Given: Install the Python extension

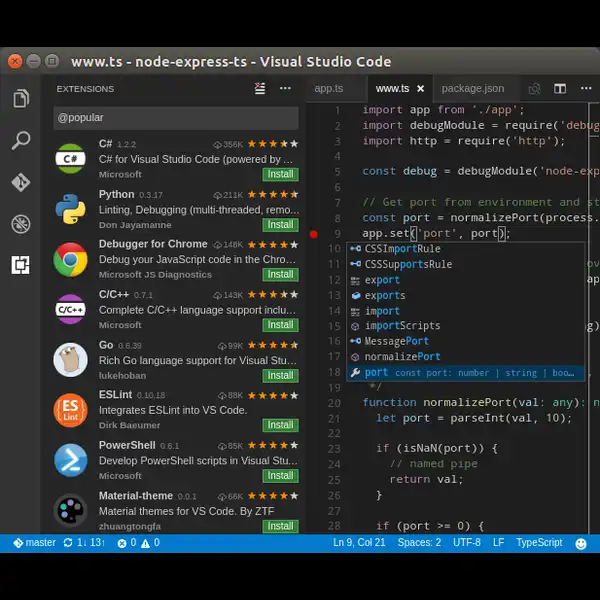Looking at the screenshot, I should coord(280,224).
